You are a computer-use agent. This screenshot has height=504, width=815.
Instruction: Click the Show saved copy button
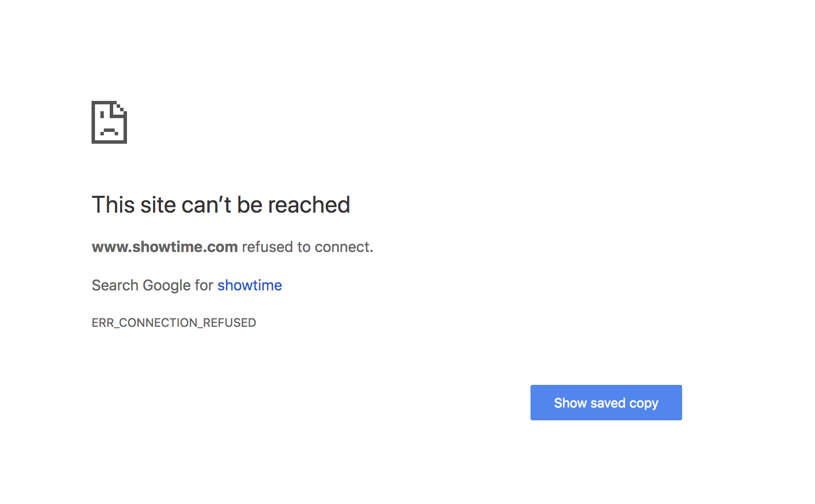(606, 403)
